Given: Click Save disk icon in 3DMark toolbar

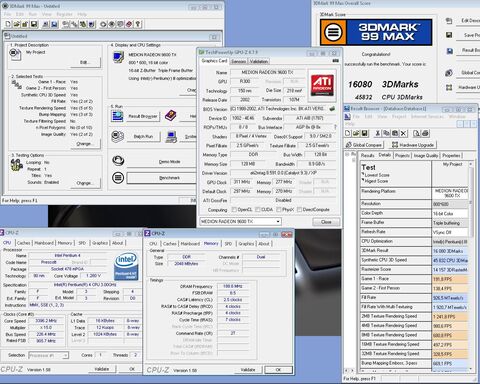Looking at the screenshot, I should [x=34, y=24].
